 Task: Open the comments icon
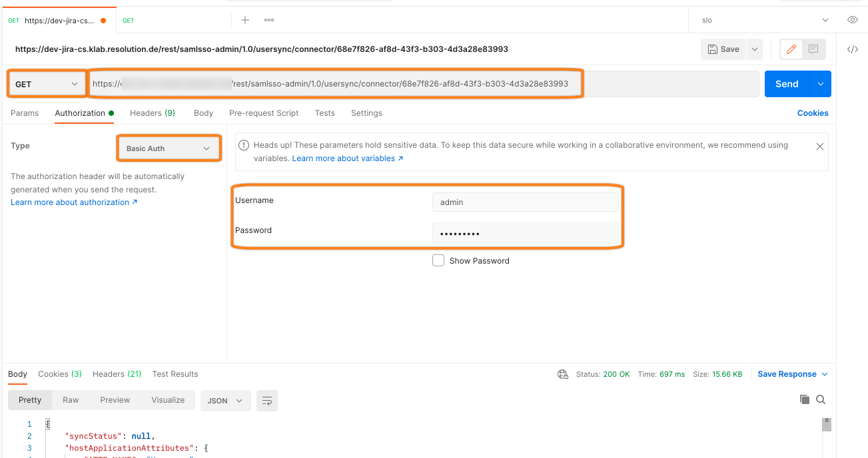click(813, 49)
